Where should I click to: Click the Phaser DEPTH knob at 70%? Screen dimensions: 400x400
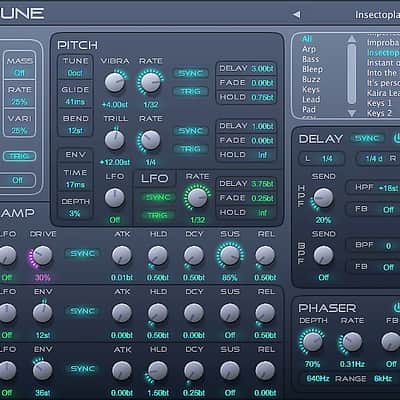[312, 342]
